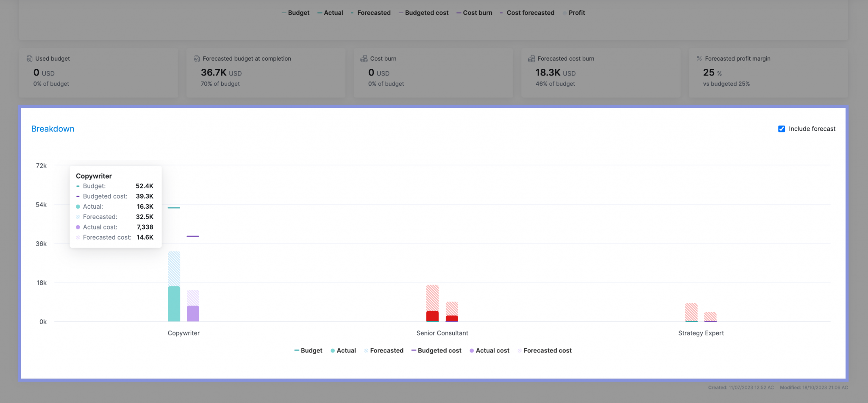868x403 pixels.
Task: Click the Budget dash icon inside Copywriter tooltip
Action: pos(78,186)
